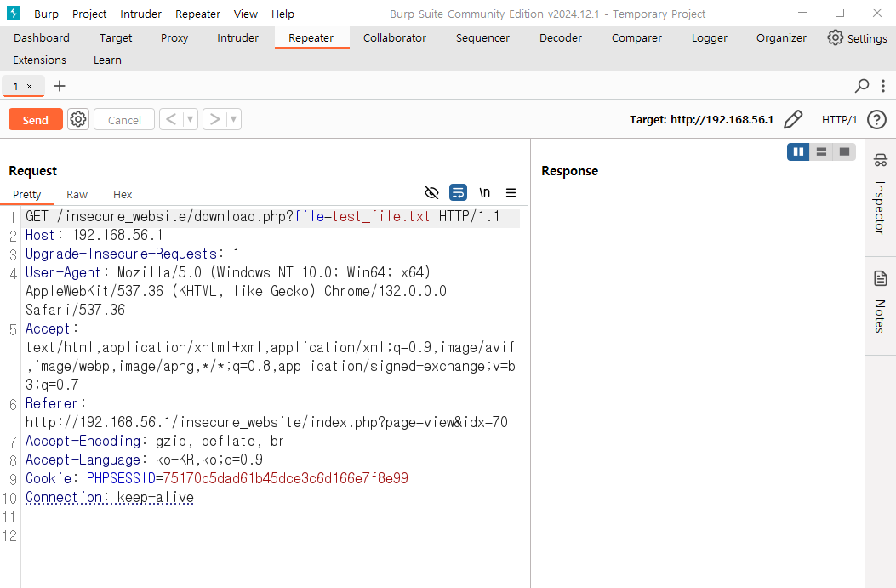896x588 pixels.
Task: Open the Project menu
Action: coord(89,14)
